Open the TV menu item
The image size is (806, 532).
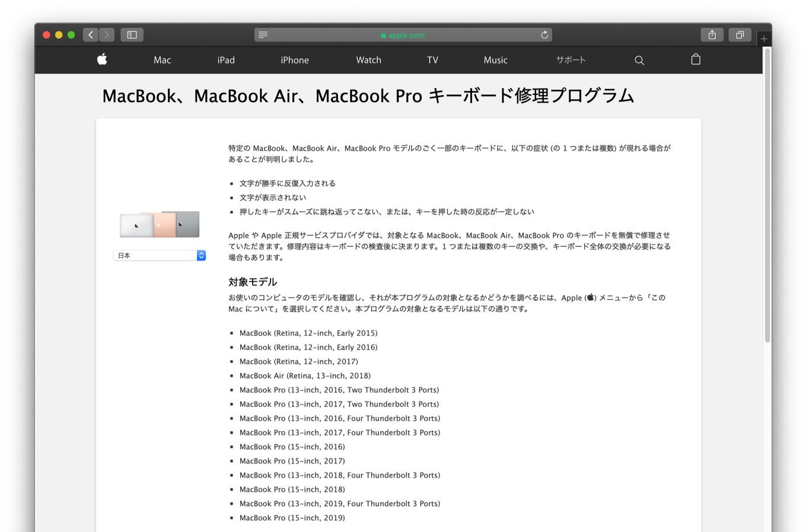tap(432, 60)
